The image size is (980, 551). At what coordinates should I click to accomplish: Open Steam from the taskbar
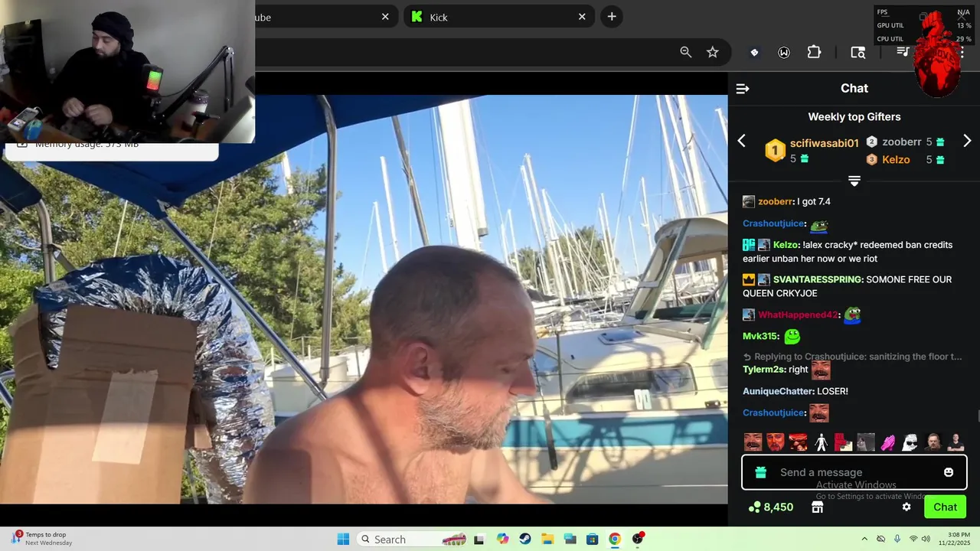point(524,539)
